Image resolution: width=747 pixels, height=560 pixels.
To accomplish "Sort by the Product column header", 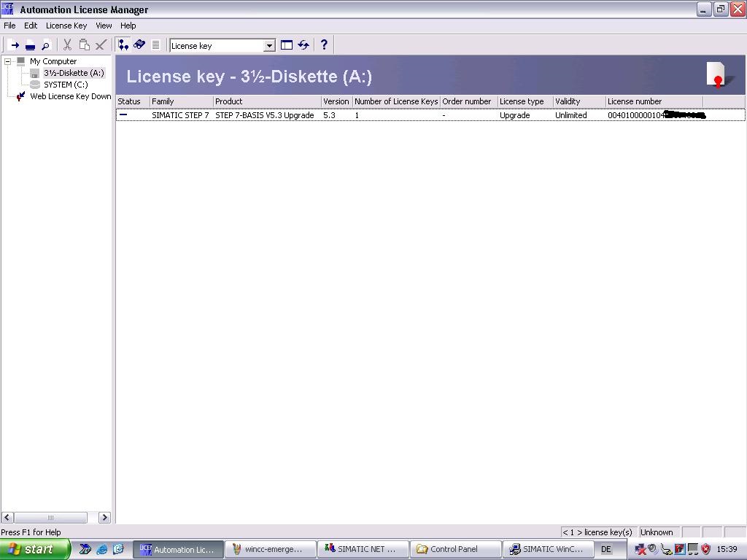I will coord(266,101).
